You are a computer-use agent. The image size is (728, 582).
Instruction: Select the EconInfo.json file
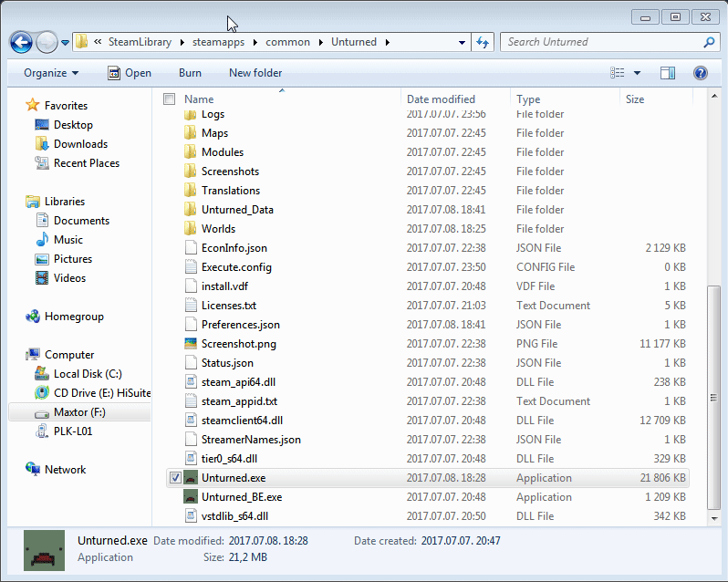click(234, 248)
